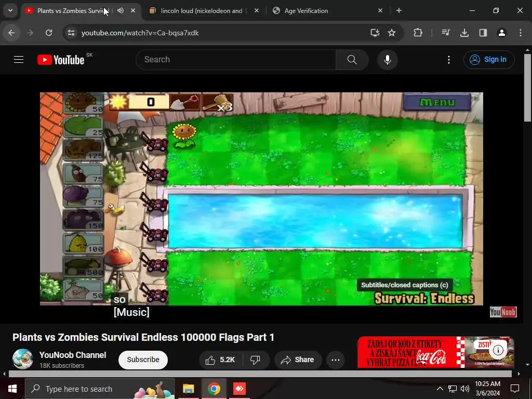Open the YouTube hamburger guide menu
Image resolution: width=532 pixels, height=399 pixels.
(19, 60)
